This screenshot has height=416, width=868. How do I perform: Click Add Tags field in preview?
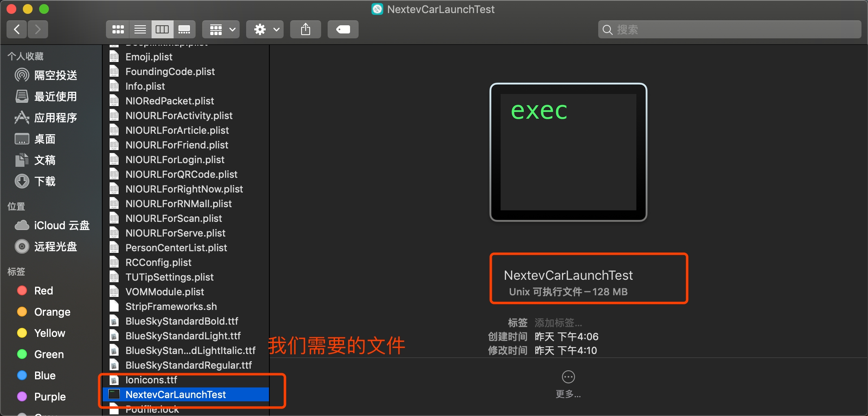click(x=558, y=323)
